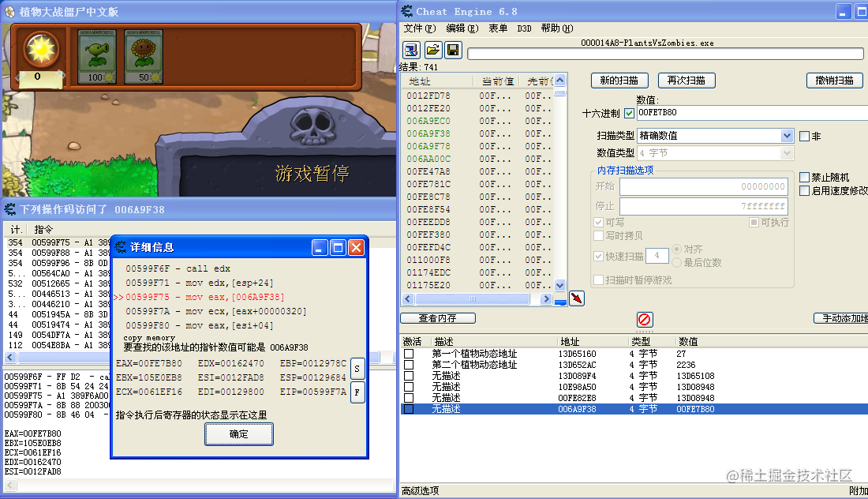
Task: Select the 最后位数 radio button
Action: (676, 262)
